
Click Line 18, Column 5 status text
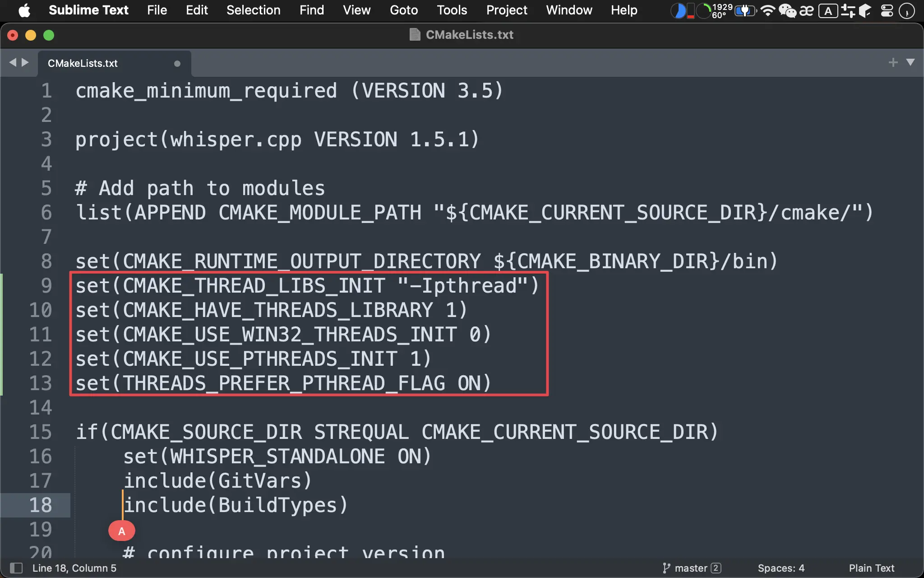click(x=74, y=568)
